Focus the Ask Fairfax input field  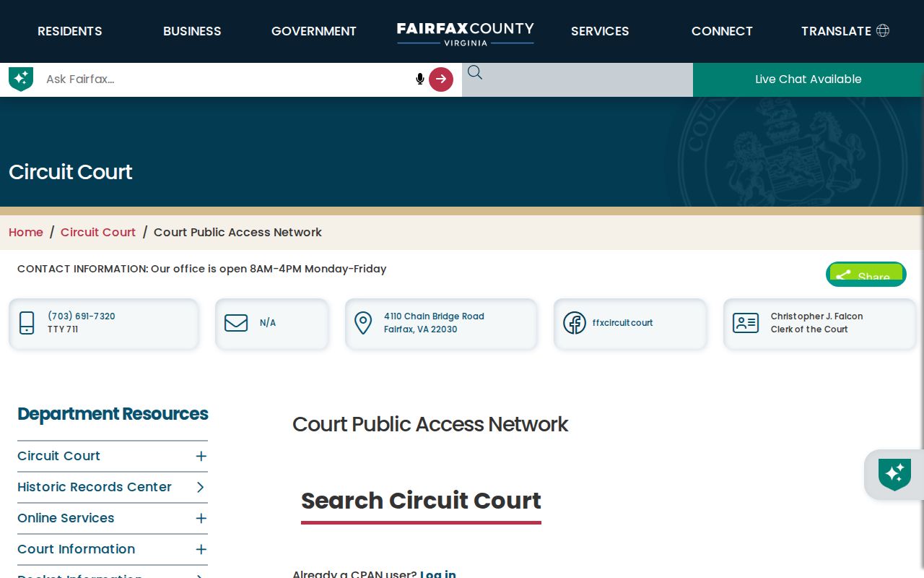point(227,79)
